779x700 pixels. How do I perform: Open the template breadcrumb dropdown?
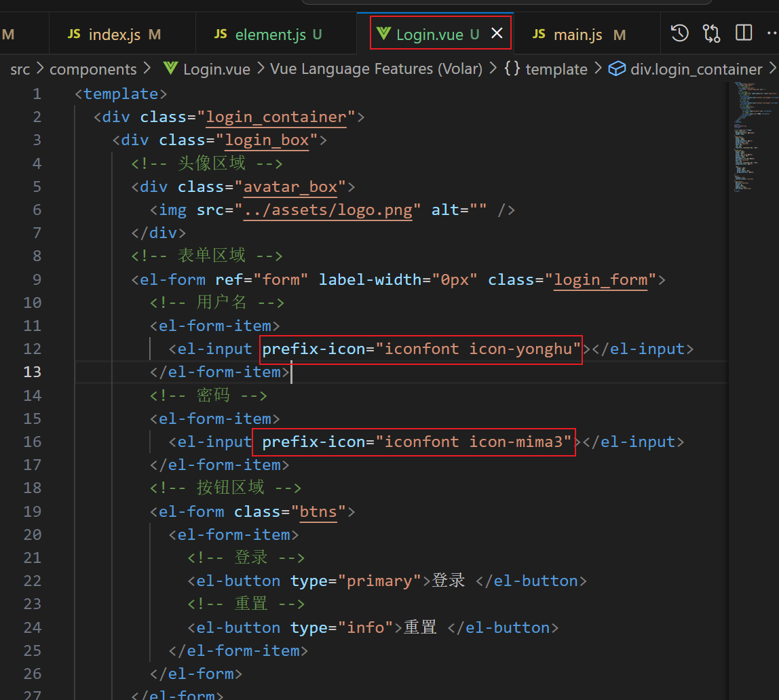tap(556, 69)
